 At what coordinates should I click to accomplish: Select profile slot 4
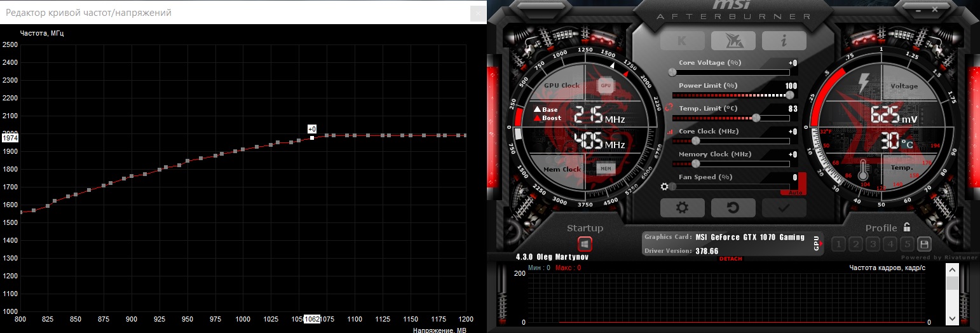pos(890,244)
